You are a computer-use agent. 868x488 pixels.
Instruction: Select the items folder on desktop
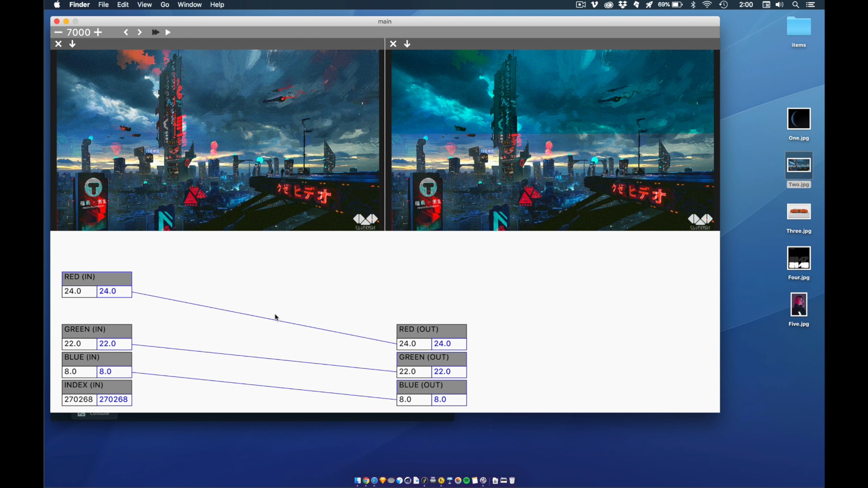coord(799,32)
